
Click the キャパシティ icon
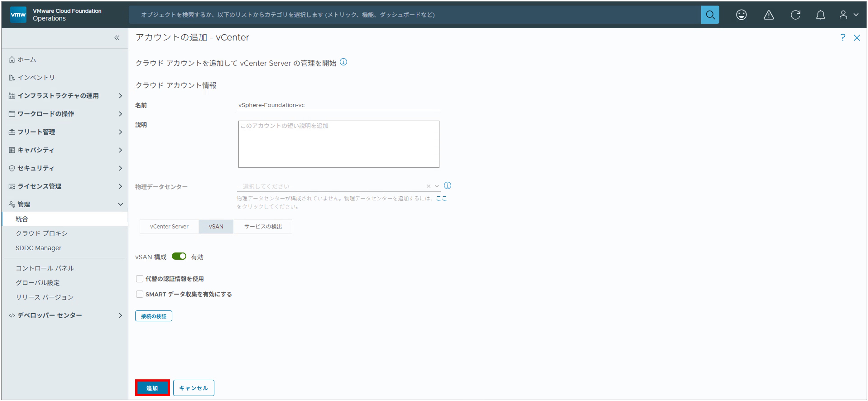[x=12, y=150]
